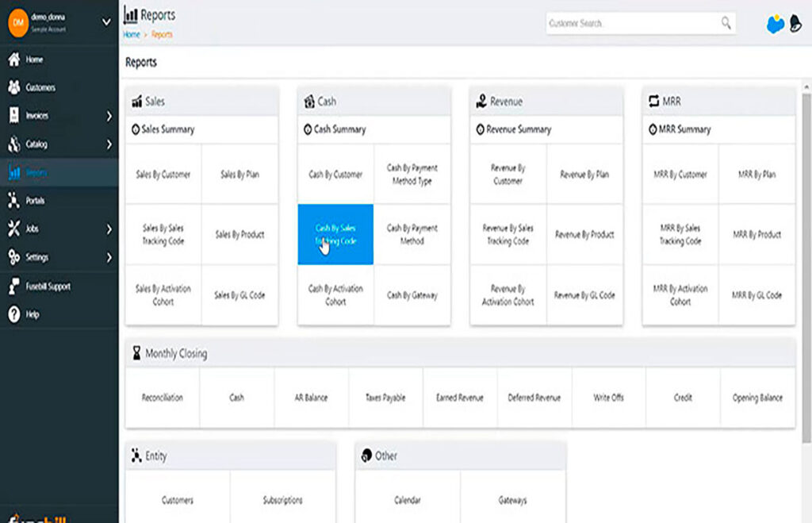Click the Home breadcrumb link
The image size is (812, 523).
click(132, 34)
